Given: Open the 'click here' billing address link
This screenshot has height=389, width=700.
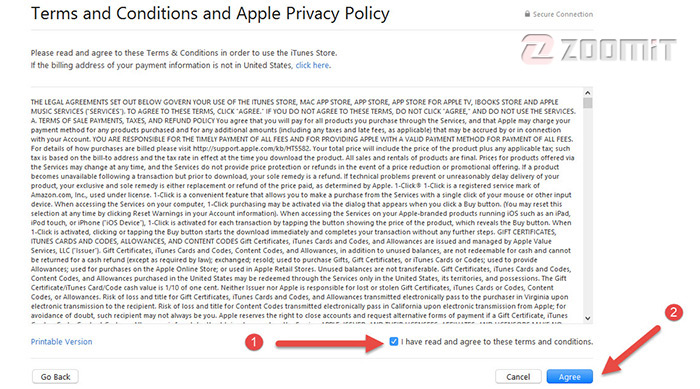Looking at the screenshot, I should 312,65.
